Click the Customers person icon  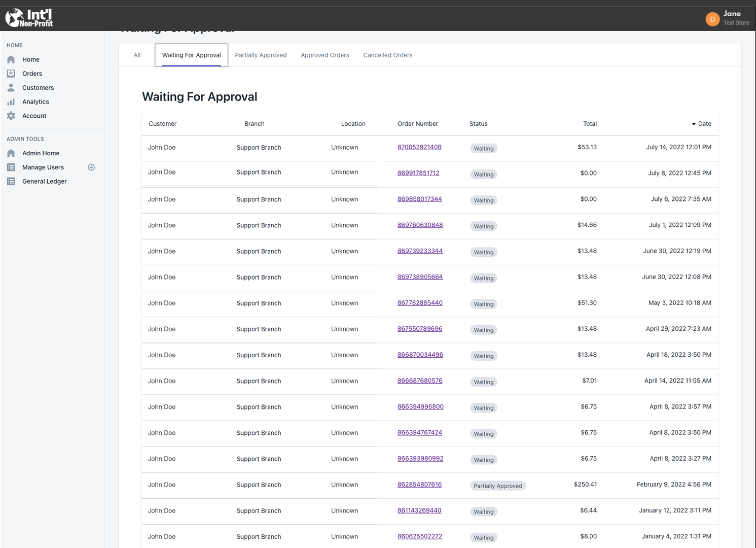pos(11,88)
